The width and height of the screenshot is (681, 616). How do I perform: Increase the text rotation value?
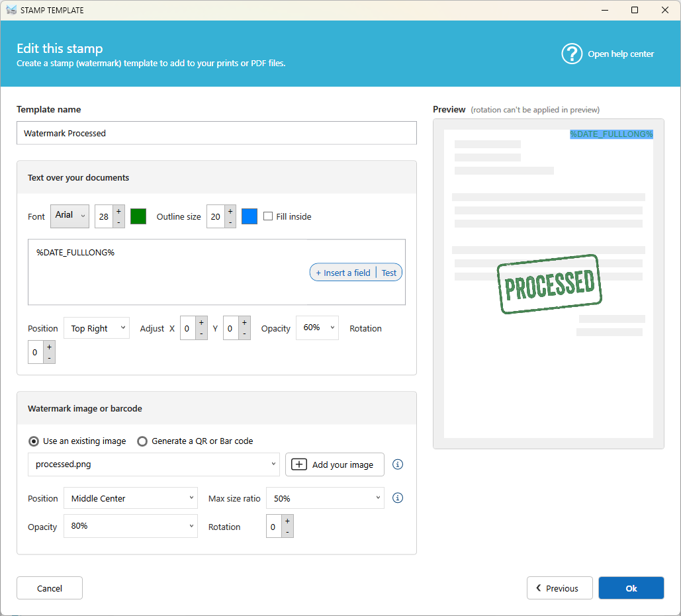(49, 347)
